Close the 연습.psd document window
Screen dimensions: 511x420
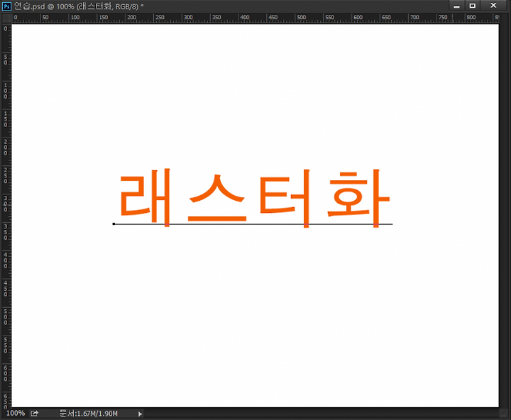click(x=493, y=6)
